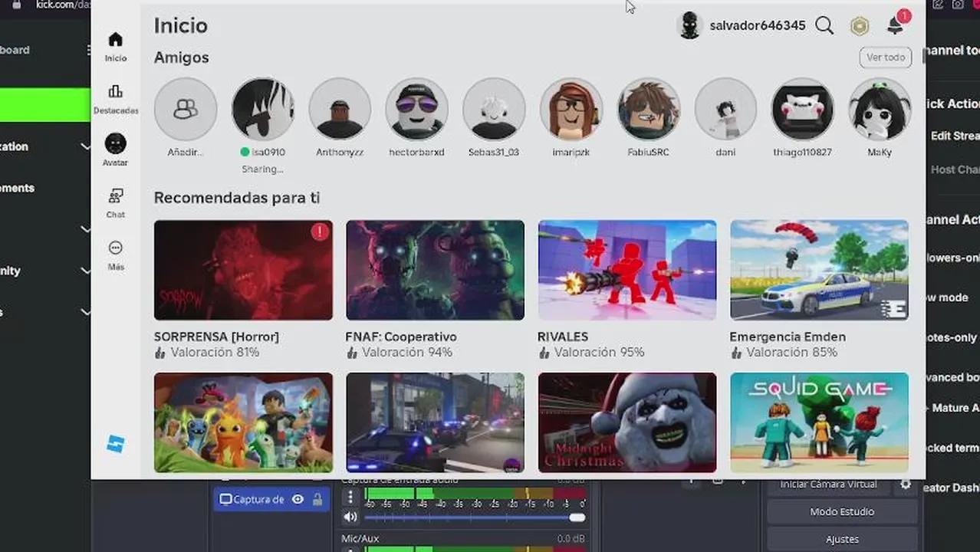980x552 pixels.
Task: Open the Destacadas charts icon
Action: click(115, 92)
